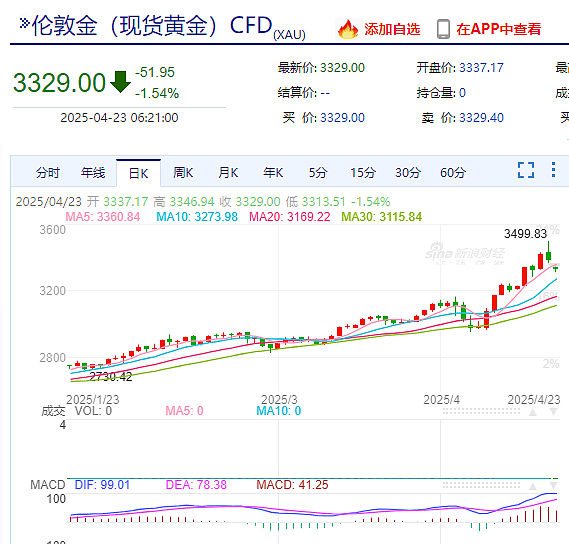The width and height of the screenshot is (569, 544).
Task: Switch to the 15分 interval tab
Action: pyautogui.click(x=363, y=173)
